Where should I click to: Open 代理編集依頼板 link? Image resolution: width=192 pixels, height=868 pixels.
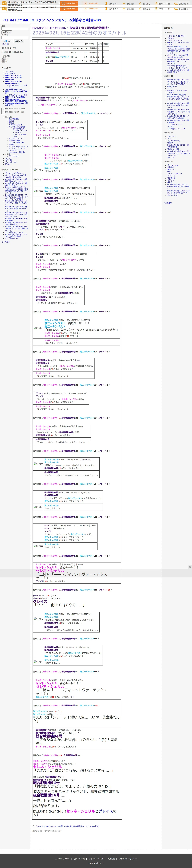pyautogui.click(x=15, y=140)
